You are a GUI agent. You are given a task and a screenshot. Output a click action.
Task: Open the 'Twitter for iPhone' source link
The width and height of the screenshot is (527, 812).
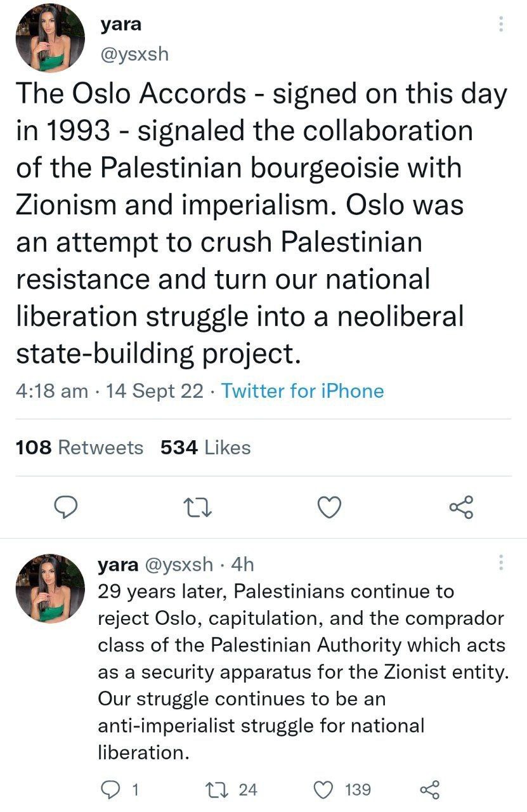point(303,391)
